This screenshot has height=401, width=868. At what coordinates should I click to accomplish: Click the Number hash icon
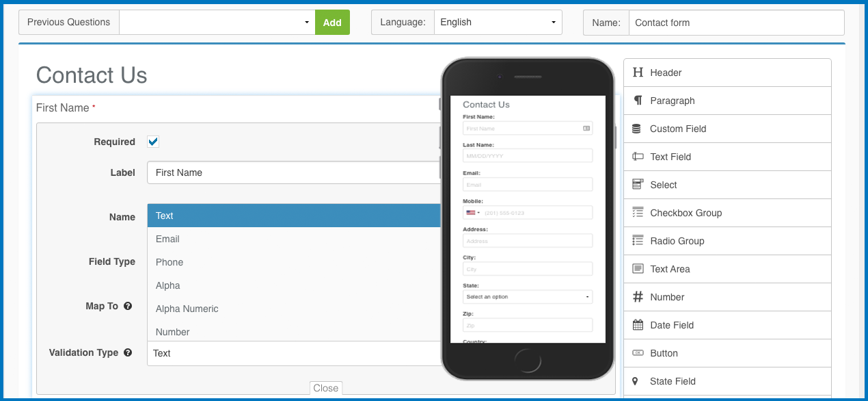click(638, 297)
